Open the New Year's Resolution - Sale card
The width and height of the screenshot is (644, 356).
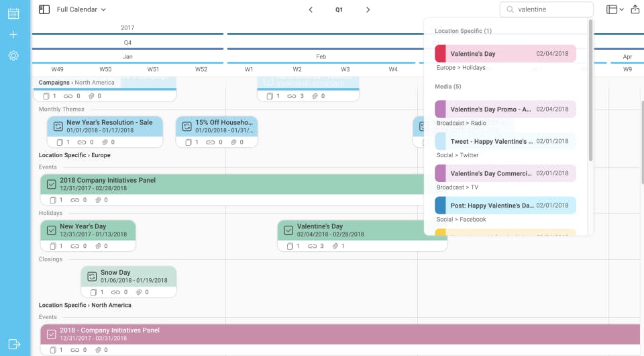pos(105,126)
